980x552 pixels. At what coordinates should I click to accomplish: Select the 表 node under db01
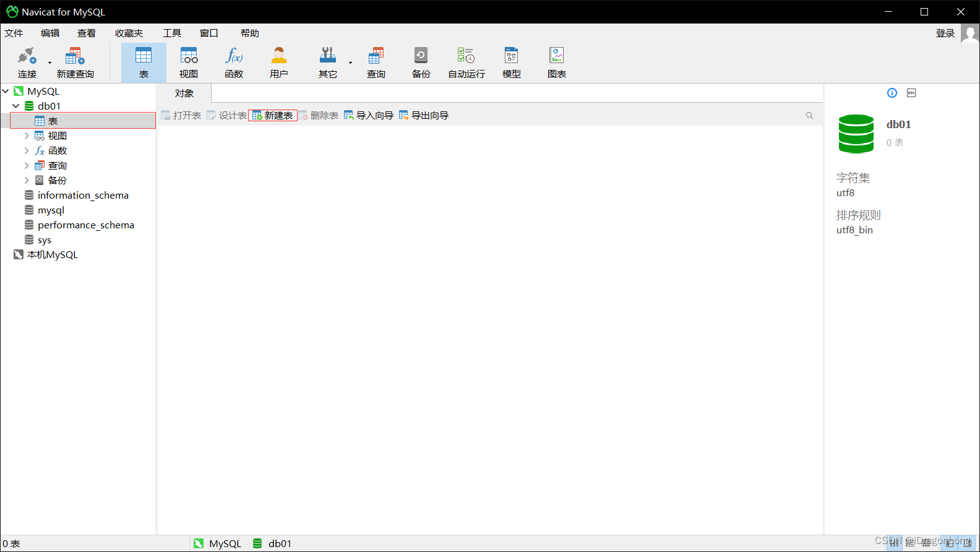tap(83, 121)
